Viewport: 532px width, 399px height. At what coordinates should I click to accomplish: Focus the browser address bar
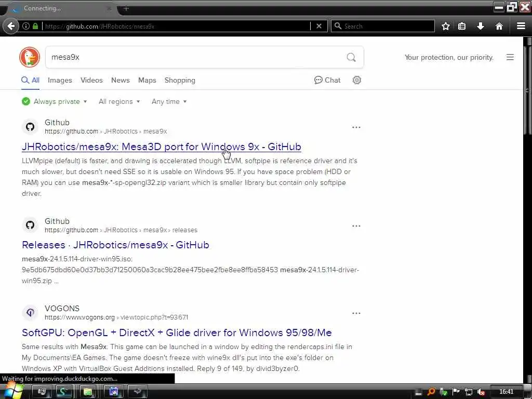click(x=177, y=26)
